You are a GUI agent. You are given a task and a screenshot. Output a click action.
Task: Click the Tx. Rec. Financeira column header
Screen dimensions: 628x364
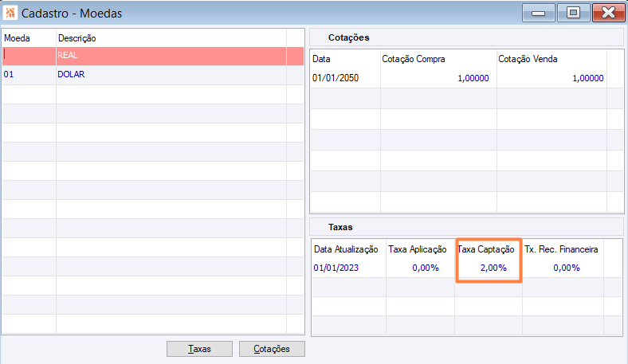[x=563, y=249]
